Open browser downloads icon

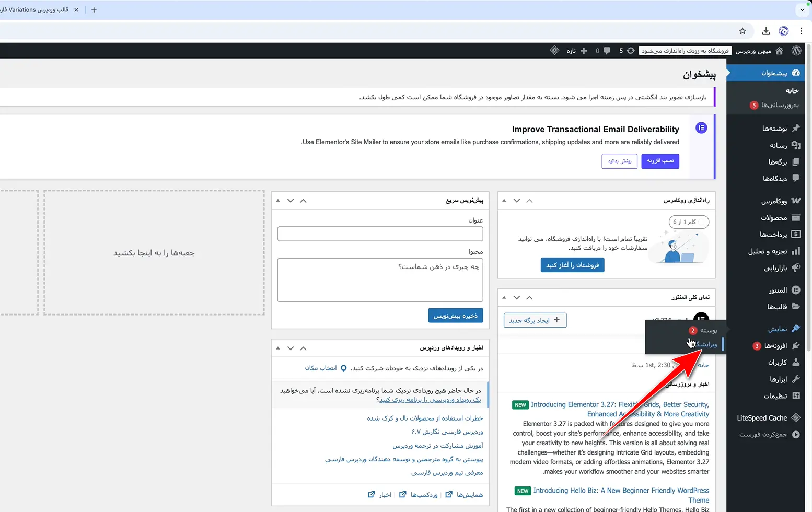[766, 31]
